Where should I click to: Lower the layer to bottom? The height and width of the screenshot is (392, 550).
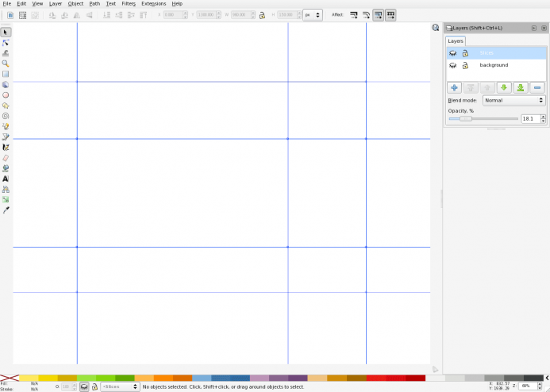tap(521, 87)
